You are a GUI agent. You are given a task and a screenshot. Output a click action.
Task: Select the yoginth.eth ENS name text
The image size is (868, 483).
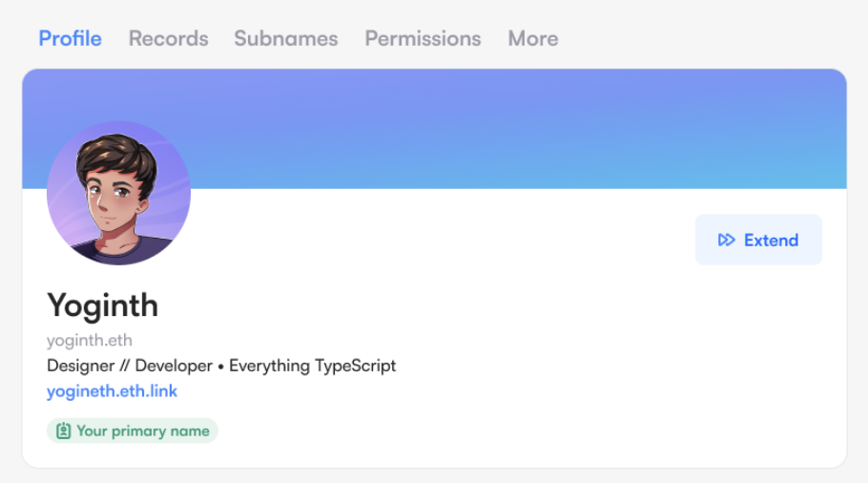click(90, 341)
